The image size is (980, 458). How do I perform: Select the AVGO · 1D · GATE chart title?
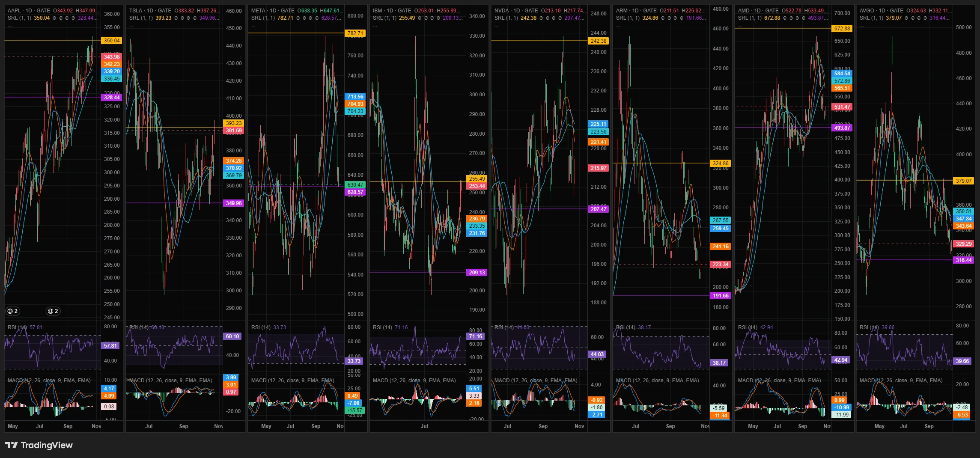(x=881, y=11)
